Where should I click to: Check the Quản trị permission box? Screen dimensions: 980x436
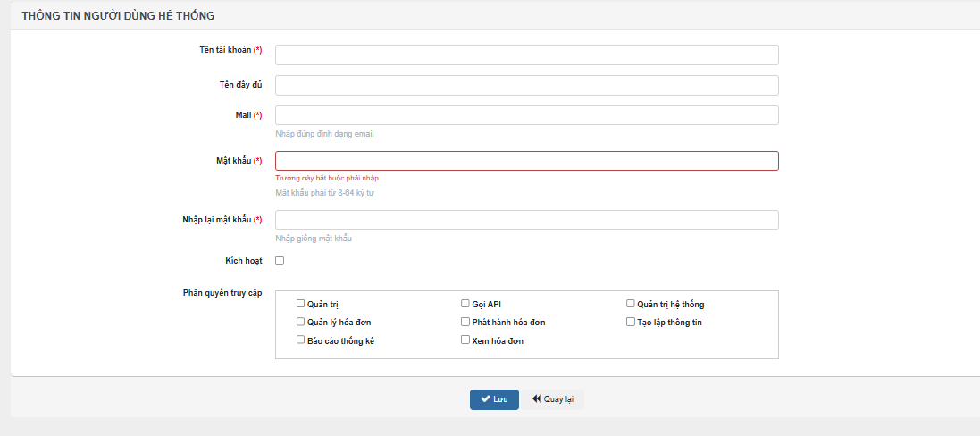(x=300, y=304)
